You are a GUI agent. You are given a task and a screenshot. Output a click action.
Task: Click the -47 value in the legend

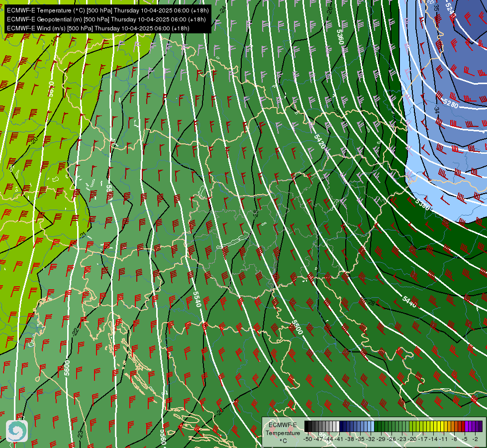point(318,440)
